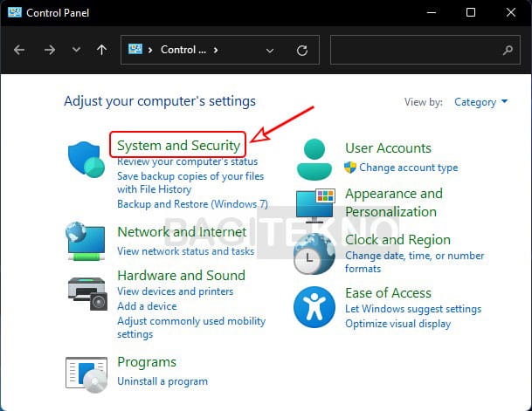Open recent locations dropdown chevron
532x411 pixels.
coord(76,50)
